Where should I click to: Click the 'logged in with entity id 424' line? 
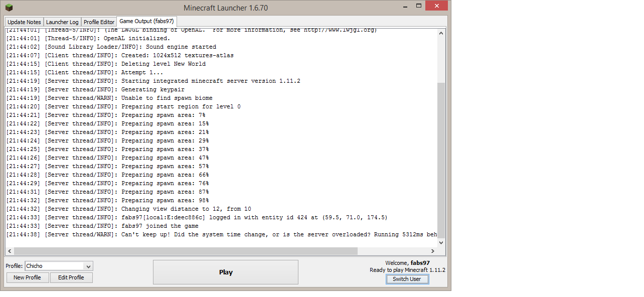point(197,217)
